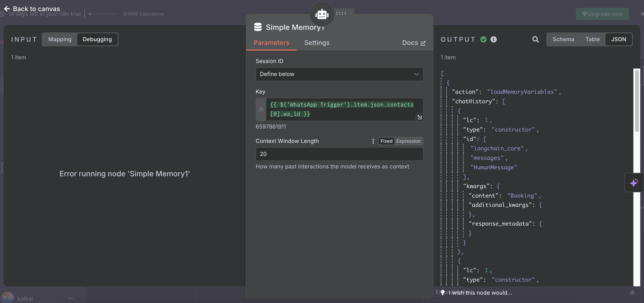644x303 pixels.
Task: Set Context Window Length to Expression mode
Action: (x=408, y=141)
